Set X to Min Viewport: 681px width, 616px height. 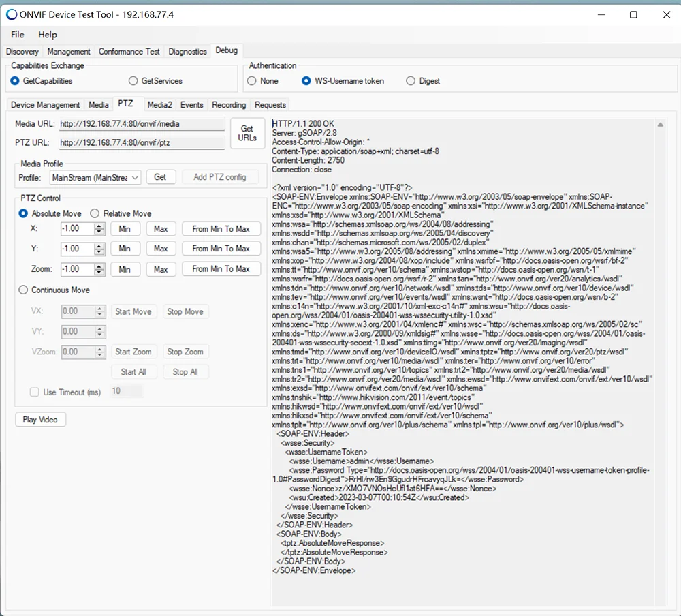pos(125,229)
